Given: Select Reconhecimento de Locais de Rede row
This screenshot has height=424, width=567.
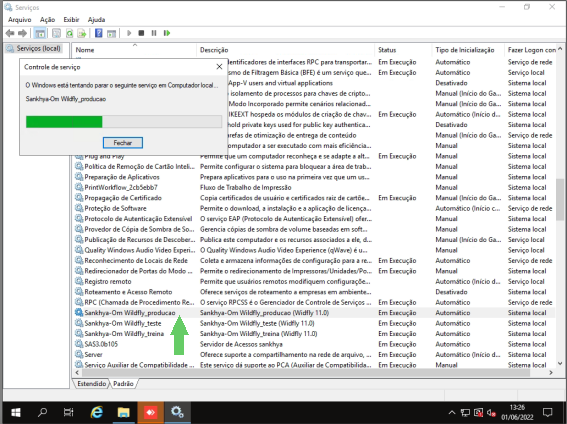Looking at the screenshot, I should tap(314, 261).
